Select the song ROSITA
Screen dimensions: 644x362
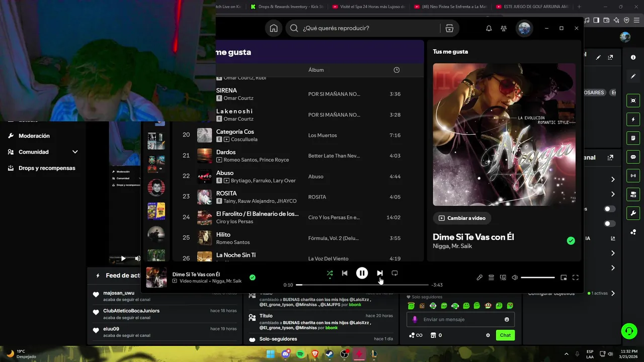click(226, 193)
